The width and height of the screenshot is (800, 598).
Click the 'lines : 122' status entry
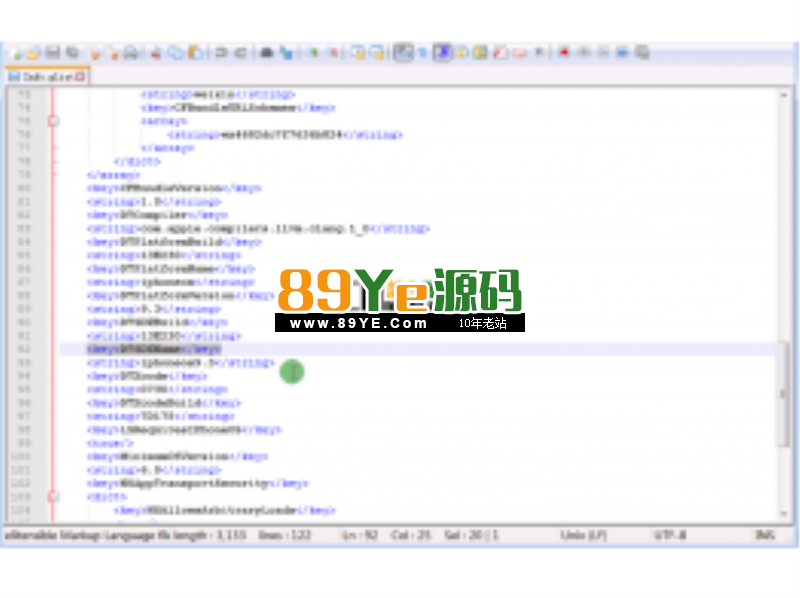[284, 535]
